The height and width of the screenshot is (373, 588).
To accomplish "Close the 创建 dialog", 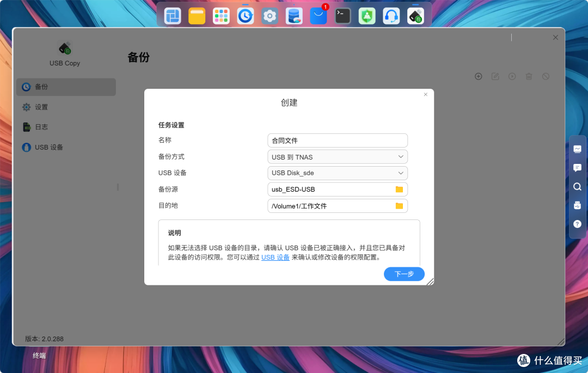I will [426, 94].
